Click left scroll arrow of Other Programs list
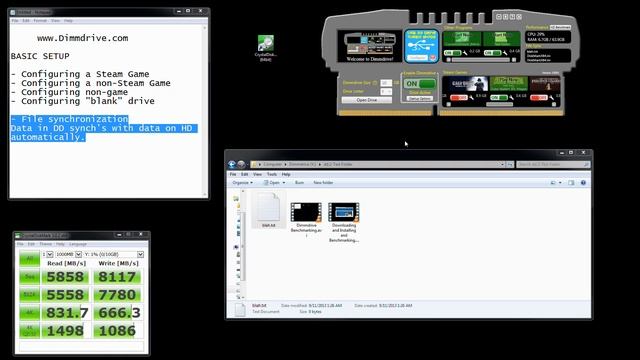This screenshot has height=360, width=640. 448,60
